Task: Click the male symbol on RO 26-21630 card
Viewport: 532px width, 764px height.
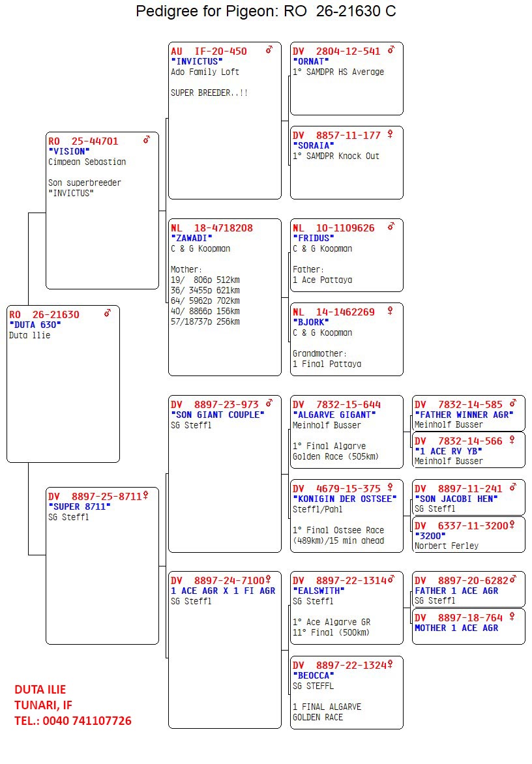Action: pyautogui.click(x=107, y=313)
